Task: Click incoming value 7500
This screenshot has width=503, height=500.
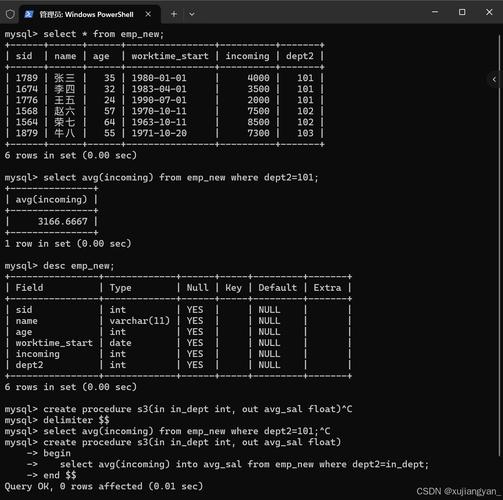Action: [x=258, y=111]
